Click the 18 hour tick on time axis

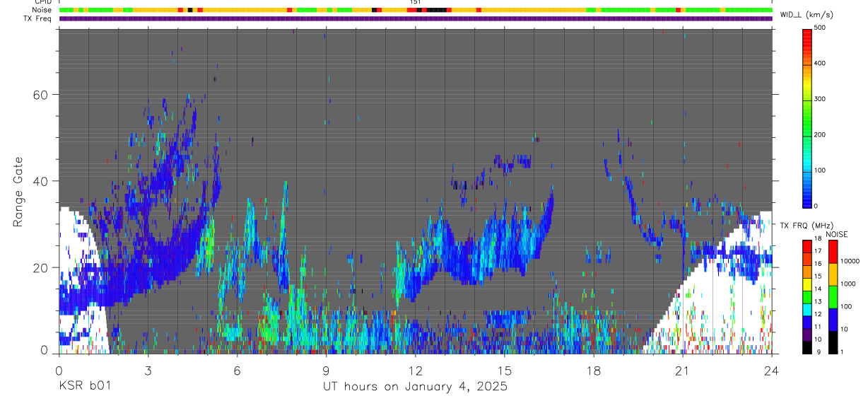pos(594,370)
